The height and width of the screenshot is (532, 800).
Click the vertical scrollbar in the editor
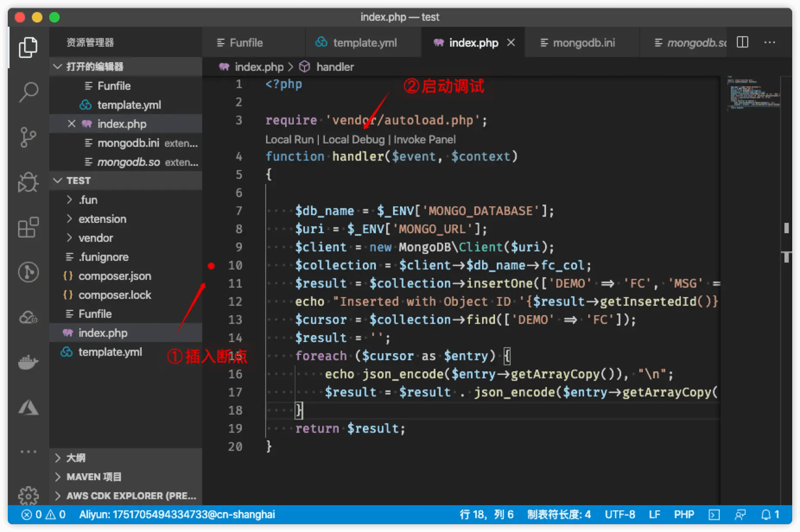[786, 228]
